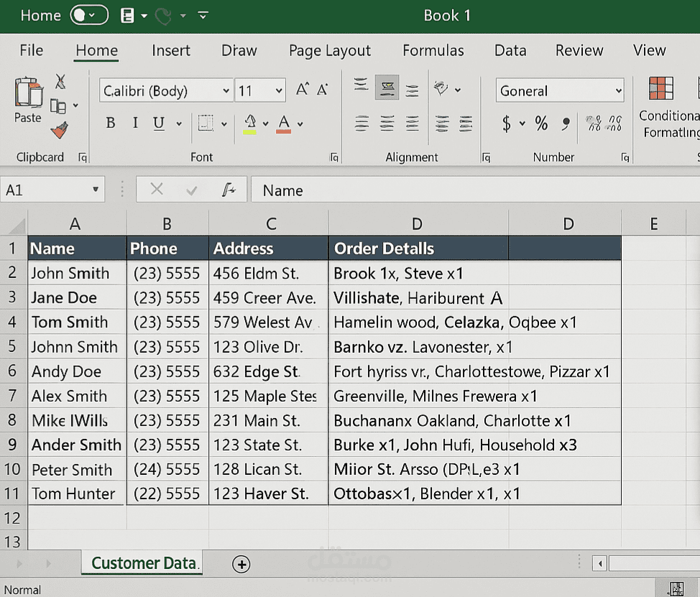Open Clipboard dialog launcher
Image resolution: width=700 pixels, height=597 pixels.
pos(83,157)
